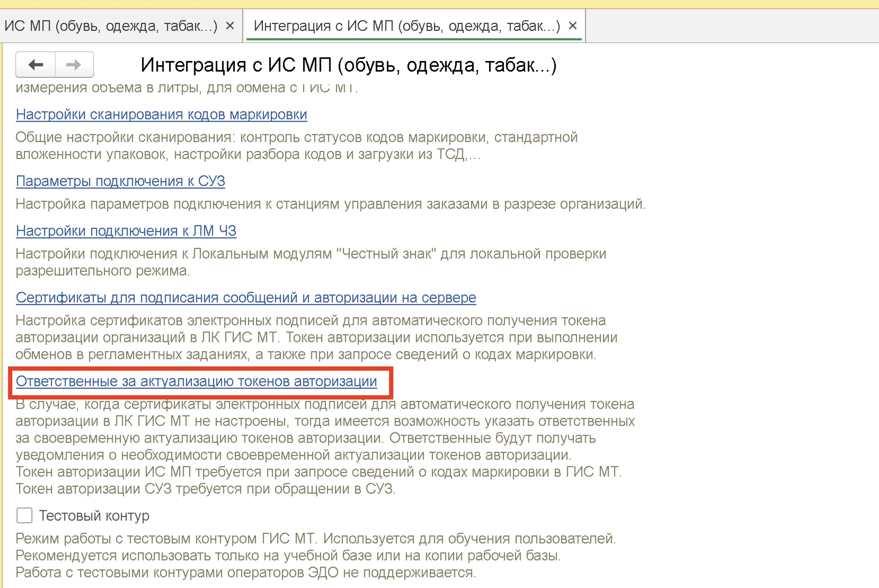Click the page heading Интеграция с ИС МП
879x588 pixels.
point(348,65)
